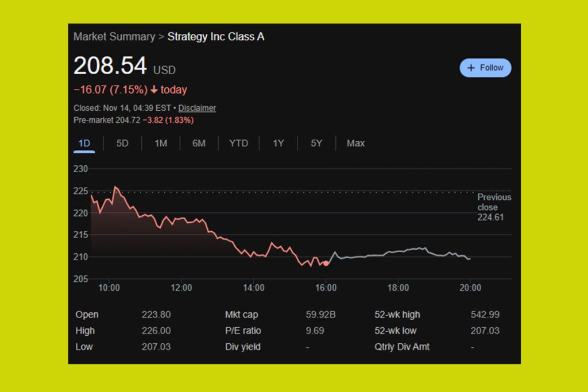Screen dimensions: 588x392
Task: Open the YTD chart view
Action: [238, 143]
